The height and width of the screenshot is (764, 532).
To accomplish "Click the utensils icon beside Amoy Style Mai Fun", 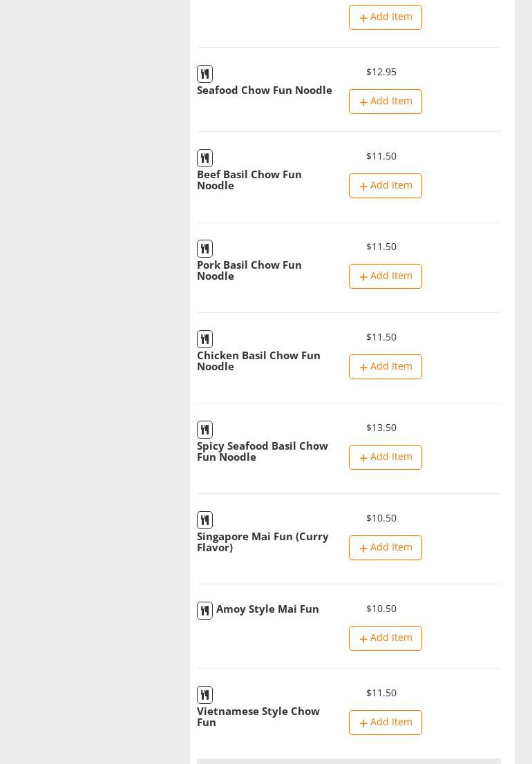I will tap(205, 611).
